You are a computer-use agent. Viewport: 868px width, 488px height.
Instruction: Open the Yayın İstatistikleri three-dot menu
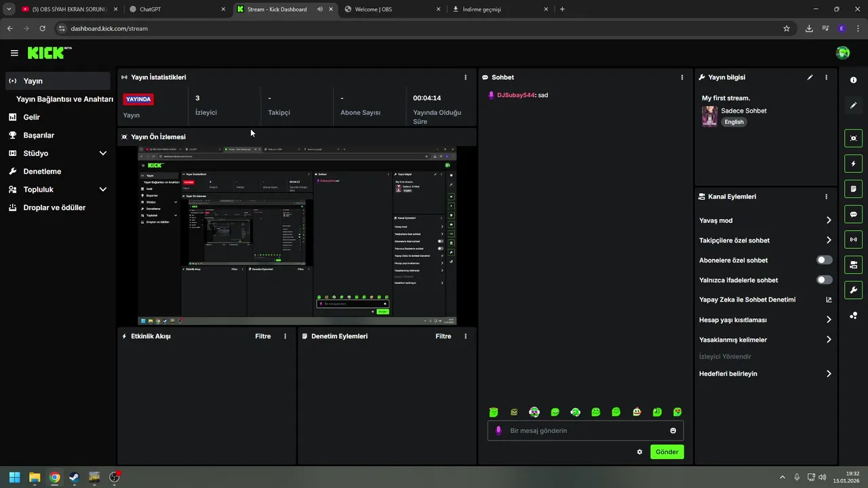pos(465,77)
